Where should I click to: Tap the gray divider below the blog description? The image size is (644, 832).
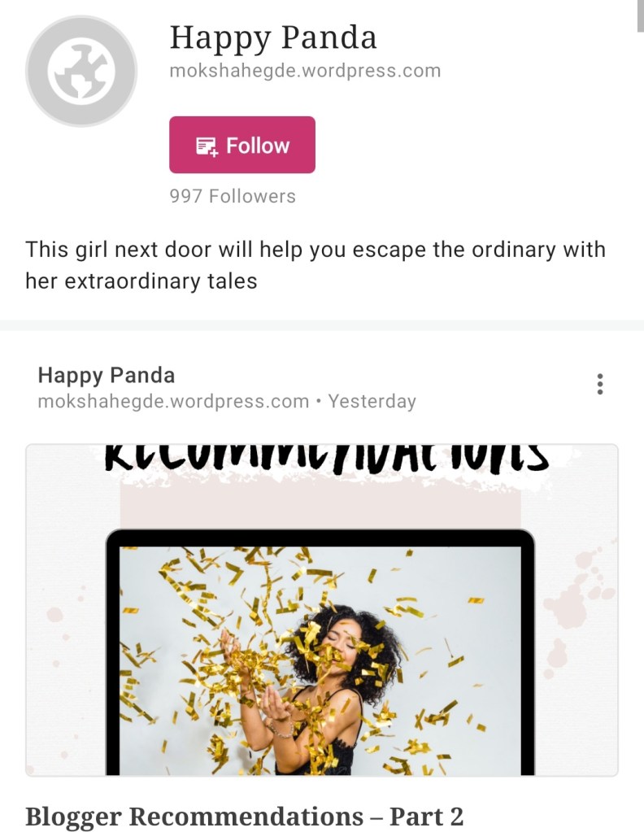(x=322, y=325)
